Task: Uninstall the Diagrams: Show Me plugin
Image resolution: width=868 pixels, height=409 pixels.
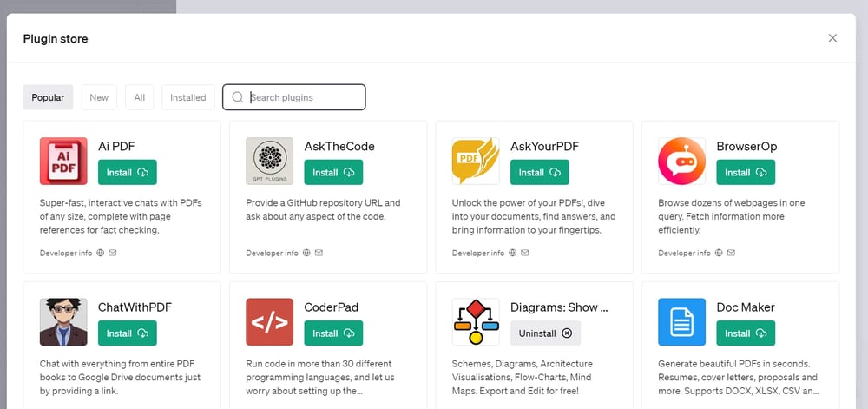Action: click(545, 333)
